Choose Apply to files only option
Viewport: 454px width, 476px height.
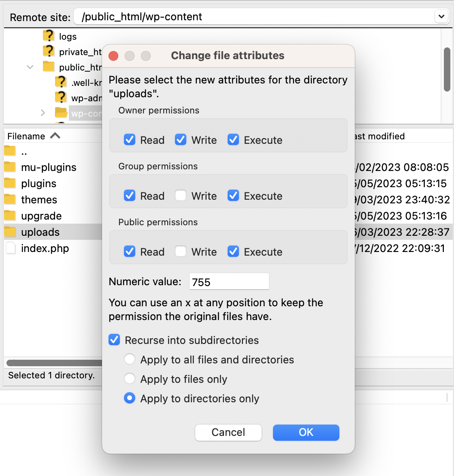coord(130,379)
